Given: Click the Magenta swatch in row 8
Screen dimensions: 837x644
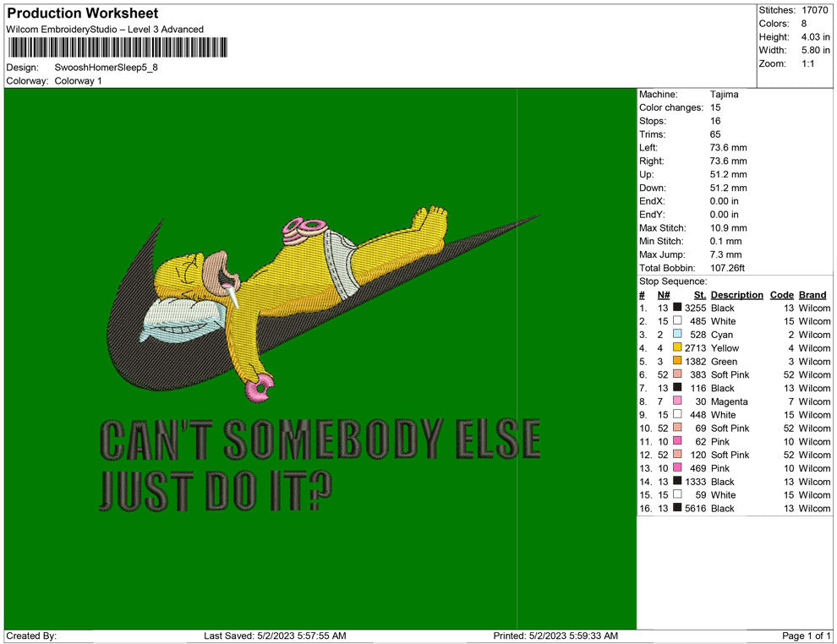Looking at the screenshot, I should click(677, 401).
